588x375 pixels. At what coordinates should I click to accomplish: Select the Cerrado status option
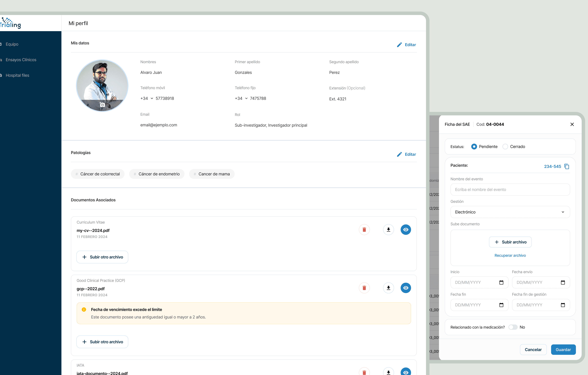505,147
